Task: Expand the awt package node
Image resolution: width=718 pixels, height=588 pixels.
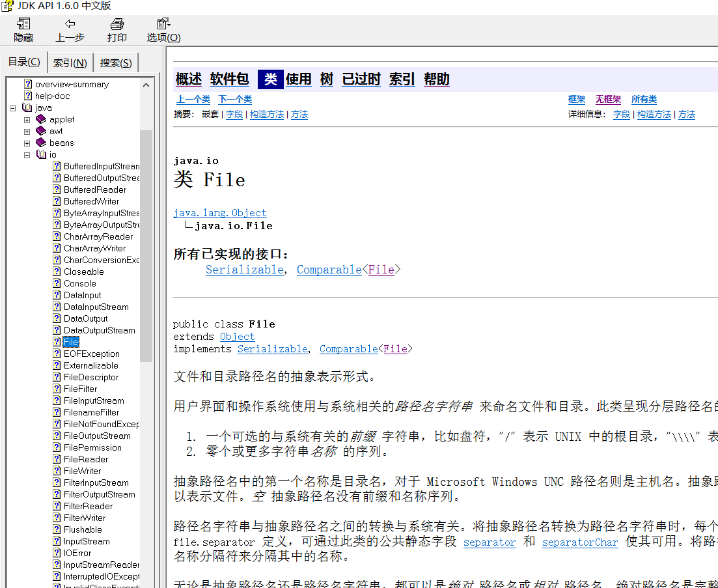Action: (x=27, y=132)
